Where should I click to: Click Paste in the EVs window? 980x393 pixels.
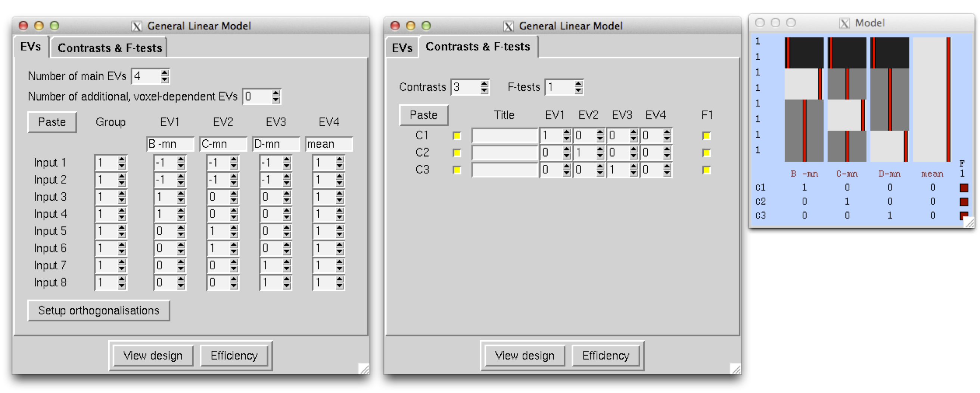pyautogui.click(x=52, y=122)
